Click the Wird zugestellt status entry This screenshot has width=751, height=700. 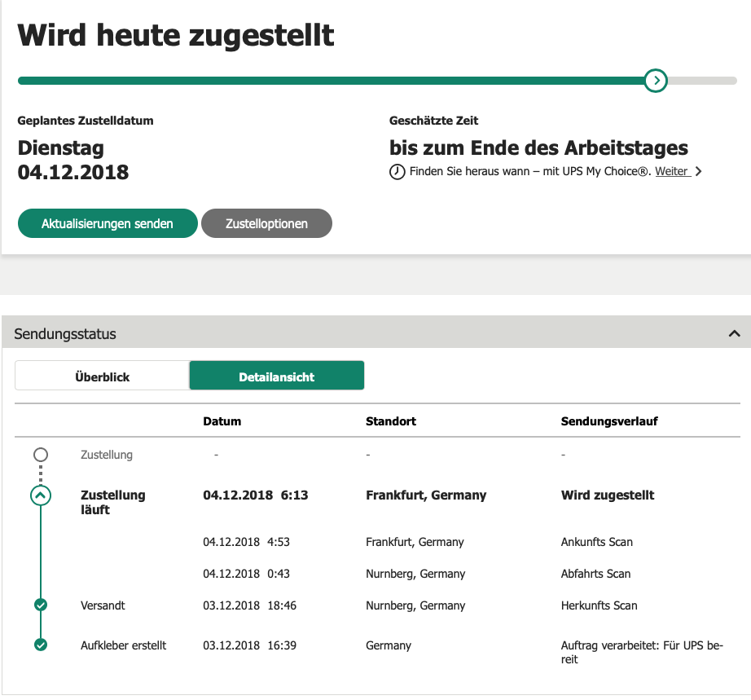pos(608,495)
